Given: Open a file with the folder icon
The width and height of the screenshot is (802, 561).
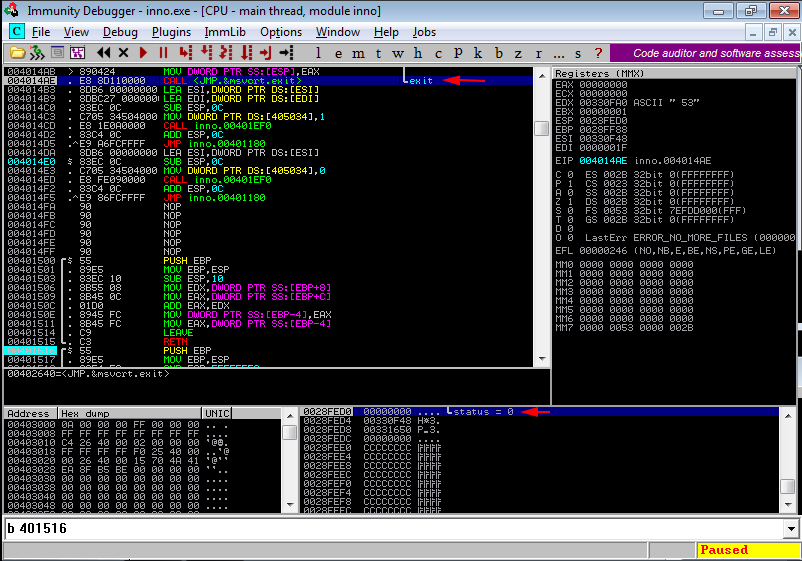Looking at the screenshot, I should pos(17,53).
